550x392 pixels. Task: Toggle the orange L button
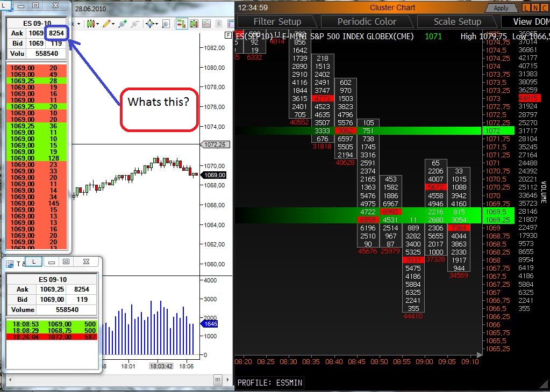coord(520,8)
